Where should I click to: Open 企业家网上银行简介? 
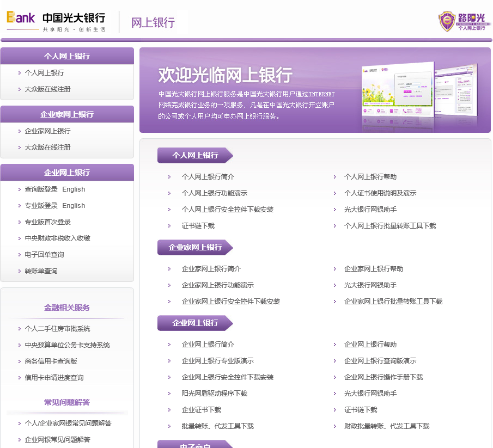pyautogui.click(x=211, y=269)
